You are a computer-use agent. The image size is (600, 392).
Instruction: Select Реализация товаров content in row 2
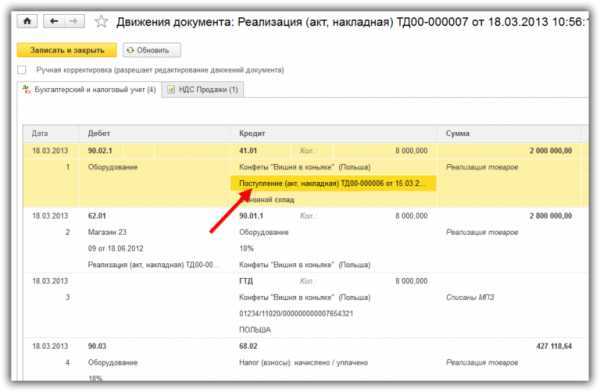(482, 232)
